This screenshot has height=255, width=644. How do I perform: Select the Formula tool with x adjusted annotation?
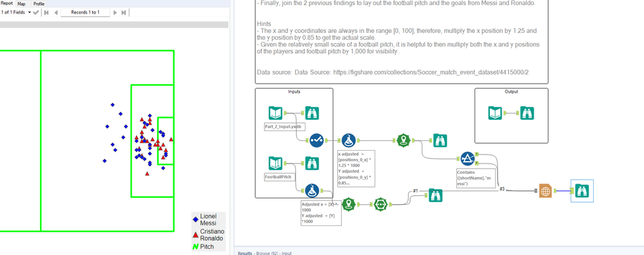click(x=349, y=140)
